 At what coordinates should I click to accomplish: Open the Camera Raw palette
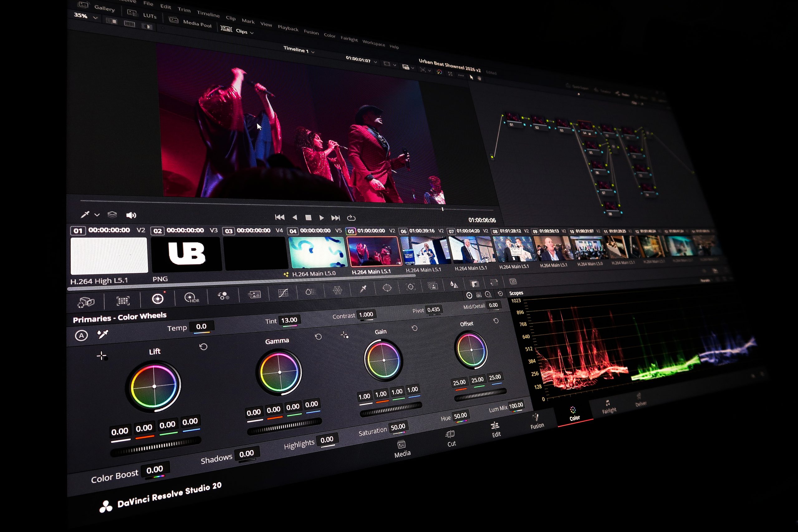click(x=86, y=302)
